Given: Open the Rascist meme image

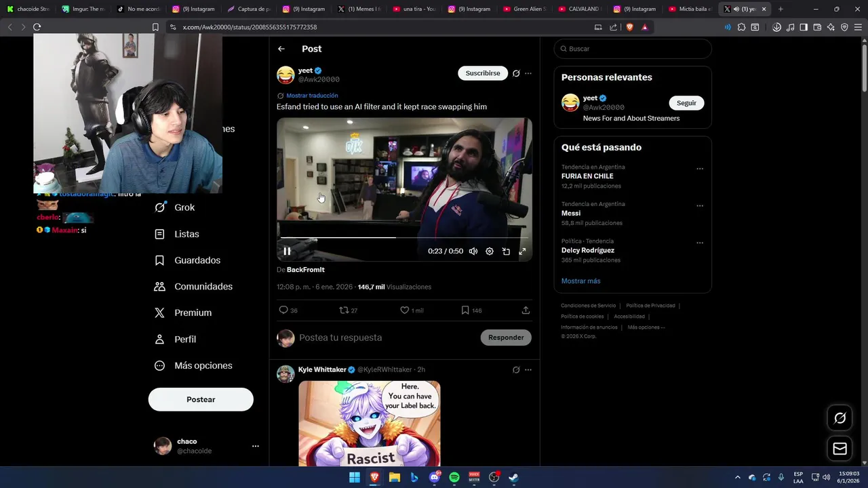Looking at the screenshot, I should pos(370,424).
